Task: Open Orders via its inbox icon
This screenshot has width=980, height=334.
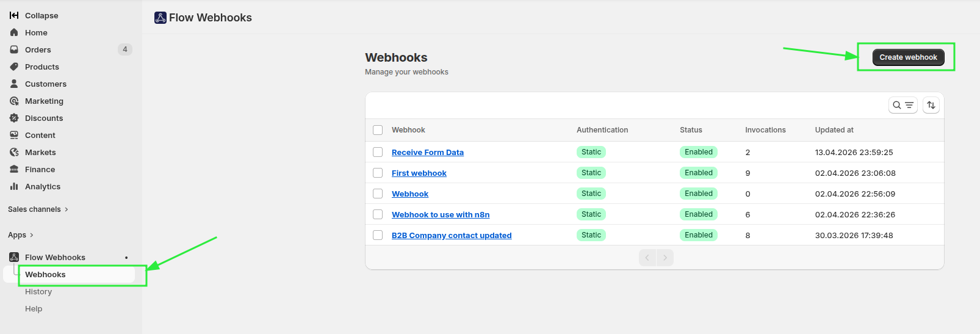Action: point(14,49)
